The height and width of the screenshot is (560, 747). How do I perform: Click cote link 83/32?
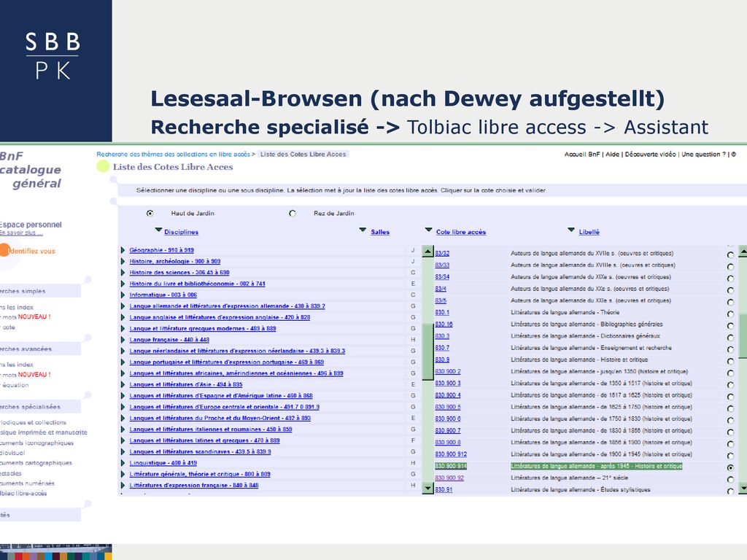click(x=442, y=253)
